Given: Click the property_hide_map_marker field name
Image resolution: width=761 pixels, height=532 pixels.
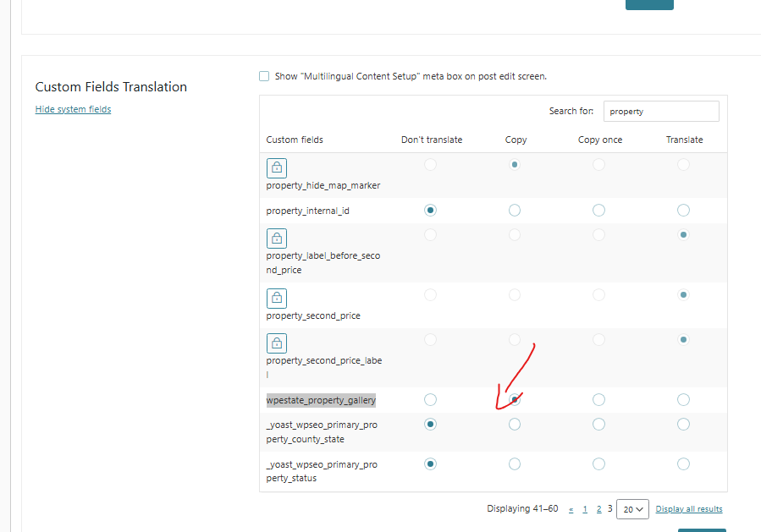Looking at the screenshot, I should [323, 185].
